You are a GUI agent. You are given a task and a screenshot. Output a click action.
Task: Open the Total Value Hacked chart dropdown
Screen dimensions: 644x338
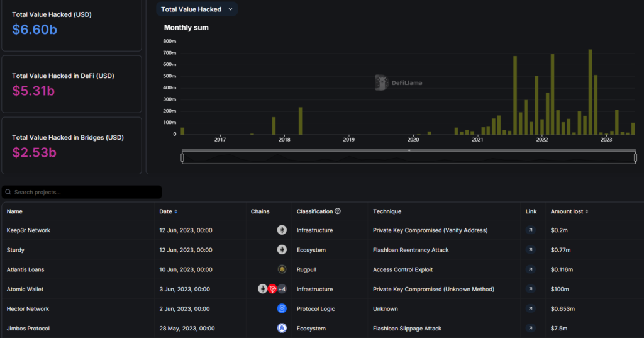(x=197, y=9)
